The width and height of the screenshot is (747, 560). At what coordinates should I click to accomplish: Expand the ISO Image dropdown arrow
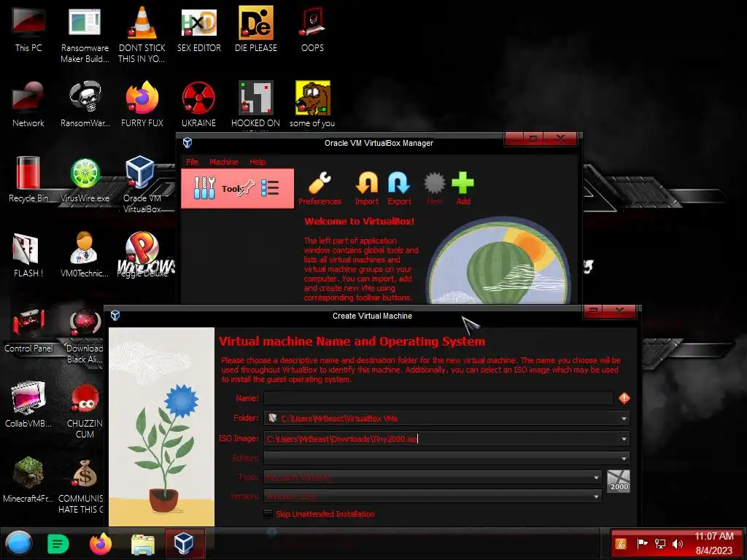click(x=624, y=439)
